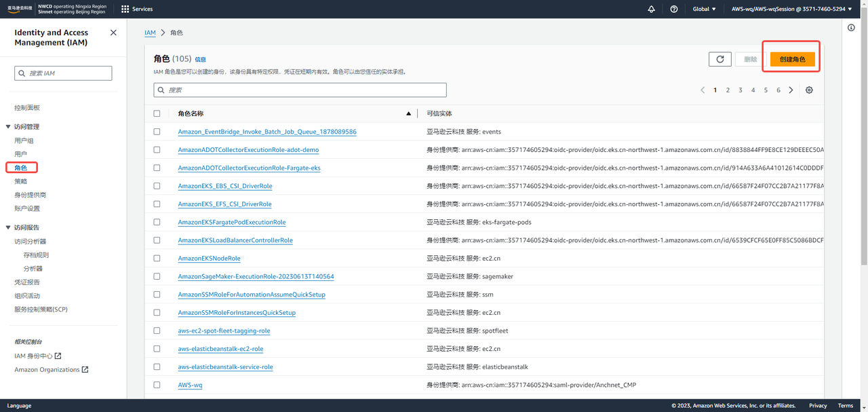Open the Language selector in footer
Screen dimensions: 868x412
point(19,406)
